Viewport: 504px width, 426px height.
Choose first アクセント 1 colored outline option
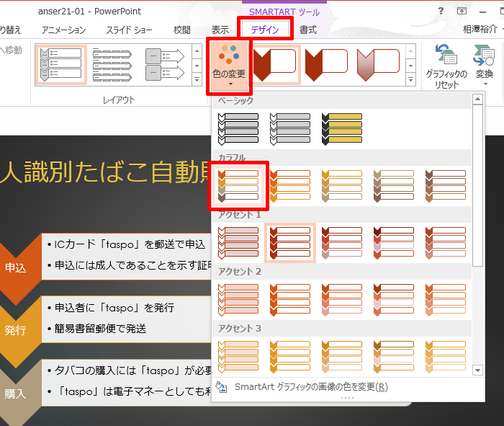pos(238,243)
